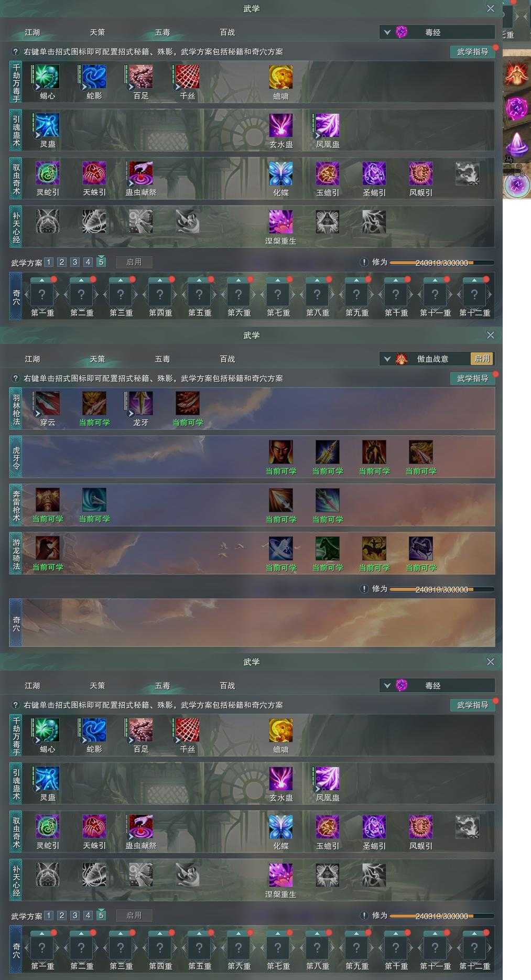
Task: Click the 修为 progress bar in 傲血战意 panel
Action: (x=442, y=589)
